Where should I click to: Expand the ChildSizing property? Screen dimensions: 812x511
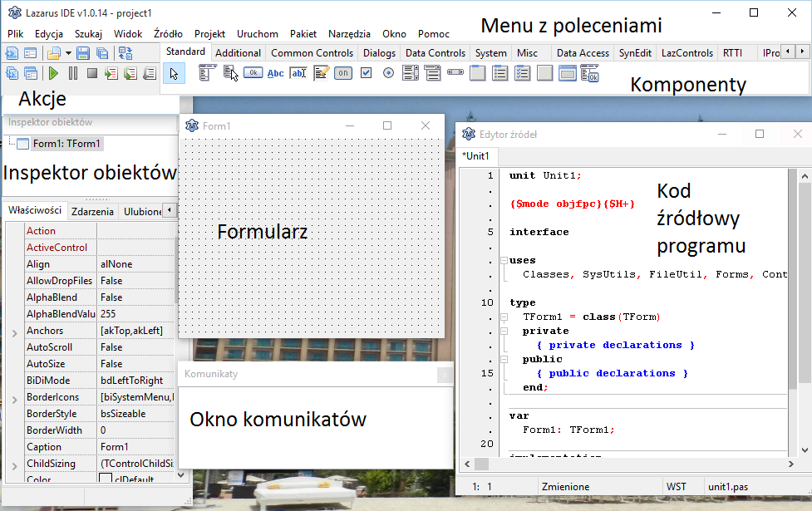click(x=14, y=466)
